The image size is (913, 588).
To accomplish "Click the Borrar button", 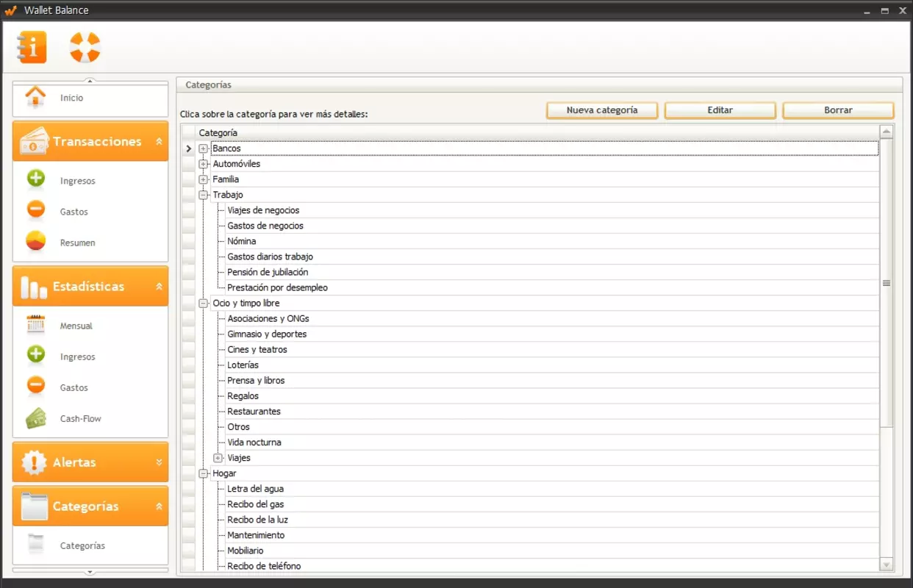I will (838, 110).
